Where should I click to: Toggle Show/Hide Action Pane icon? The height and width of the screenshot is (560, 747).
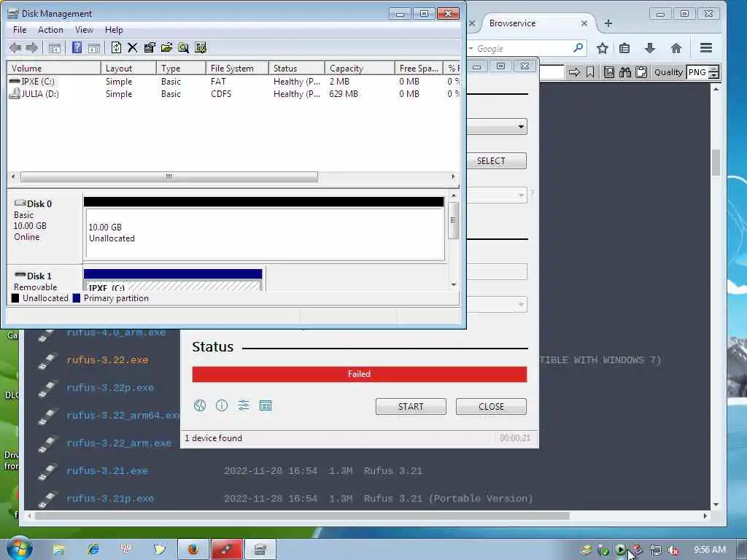click(x=94, y=47)
